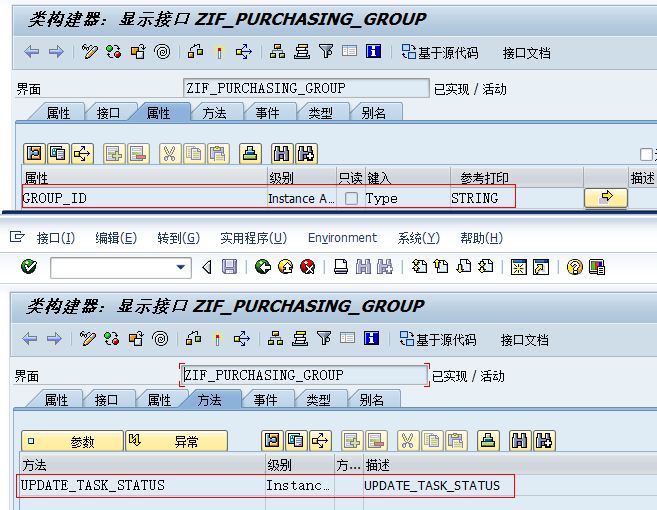Image resolution: width=657 pixels, height=510 pixels.
Task: Click the First Page icon in standard toolbar
Action: tap(419, 267)
